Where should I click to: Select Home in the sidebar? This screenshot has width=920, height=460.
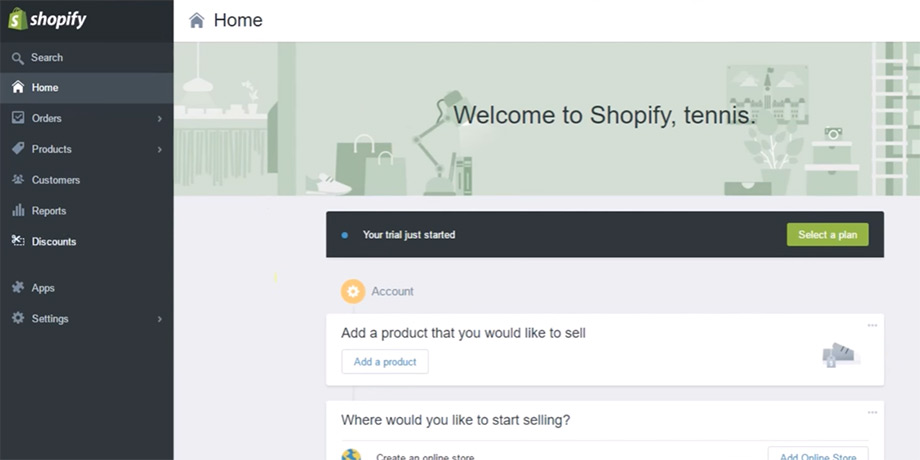click(87, 87)
